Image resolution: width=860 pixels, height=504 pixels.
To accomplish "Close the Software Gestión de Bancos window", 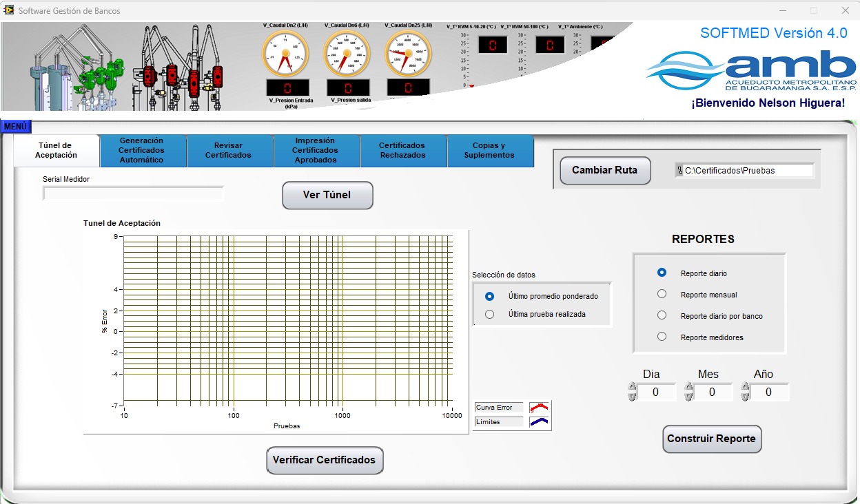I will coord(845,10).
